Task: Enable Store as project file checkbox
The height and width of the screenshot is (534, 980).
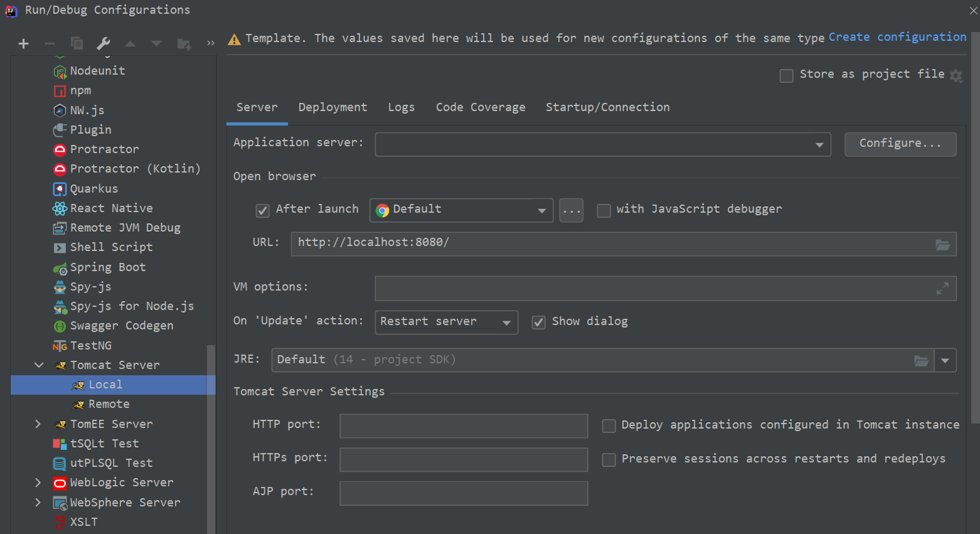Action: pyautogui.click(x=786, y=76)
